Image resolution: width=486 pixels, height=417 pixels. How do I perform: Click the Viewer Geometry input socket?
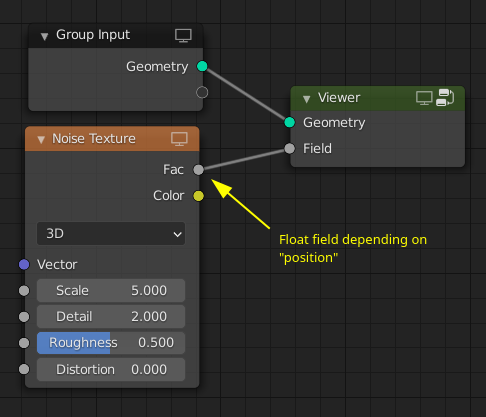[290, 122]
